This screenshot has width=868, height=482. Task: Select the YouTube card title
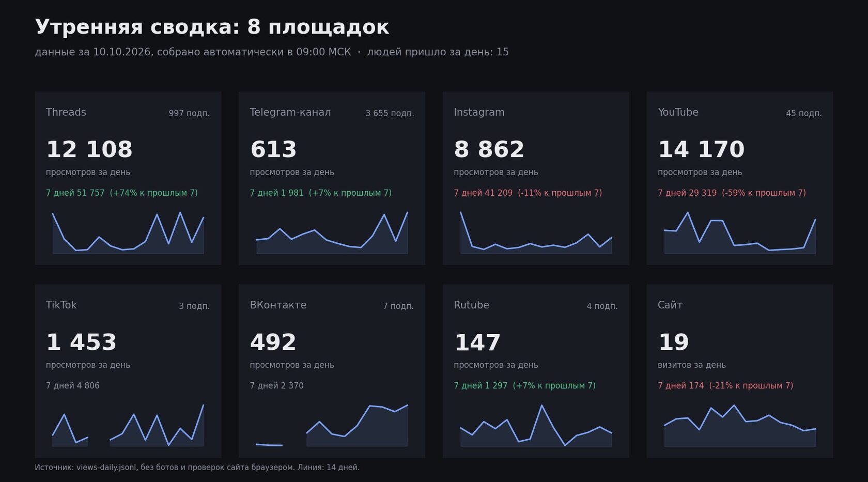coord(678,112)
